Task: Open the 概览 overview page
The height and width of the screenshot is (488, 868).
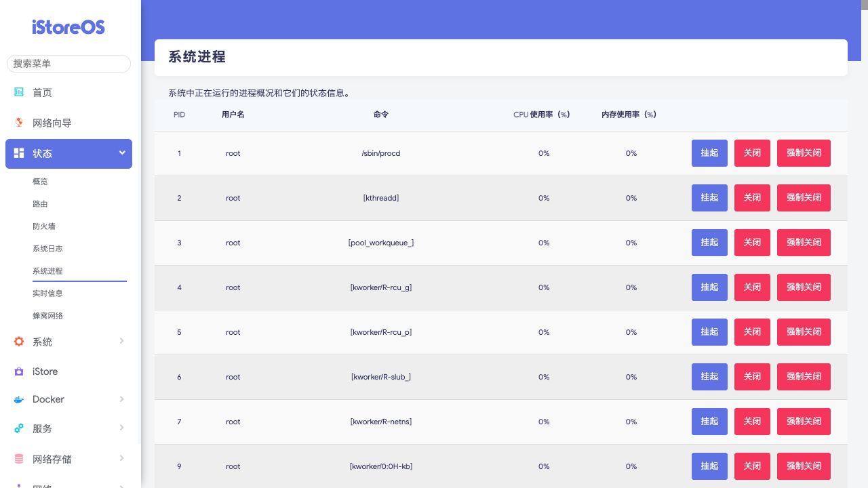Action: (40, 182)
